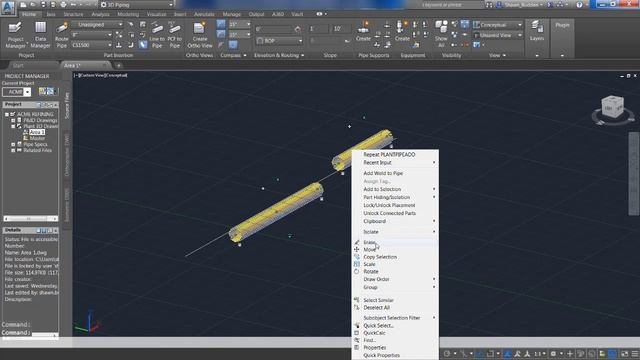Click the Project tree horizontal scrollbar

click(x=30, y=218)
